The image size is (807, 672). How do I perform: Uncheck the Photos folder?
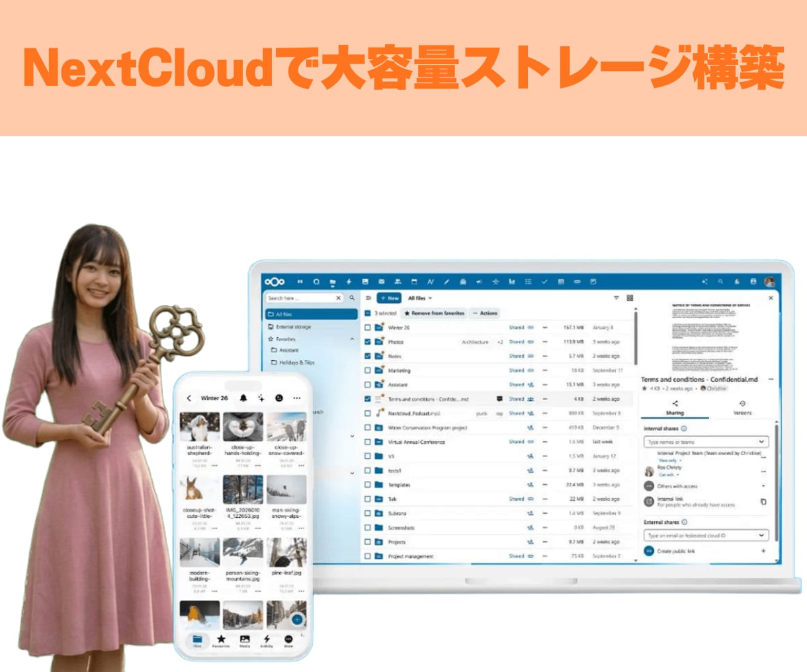368,342
